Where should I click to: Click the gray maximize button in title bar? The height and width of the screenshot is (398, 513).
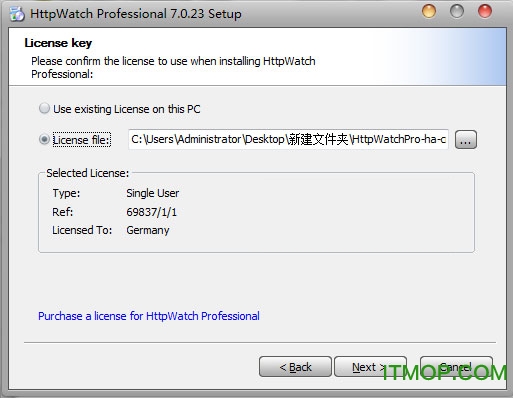(457, 11)
